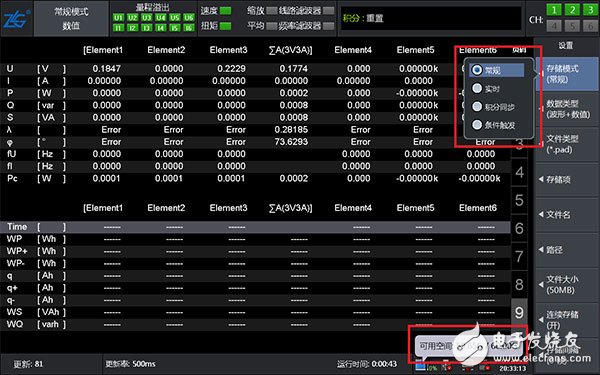Click the U1 overrange indicator
This screenshot has width=600, height=375.
click(118, 18)
